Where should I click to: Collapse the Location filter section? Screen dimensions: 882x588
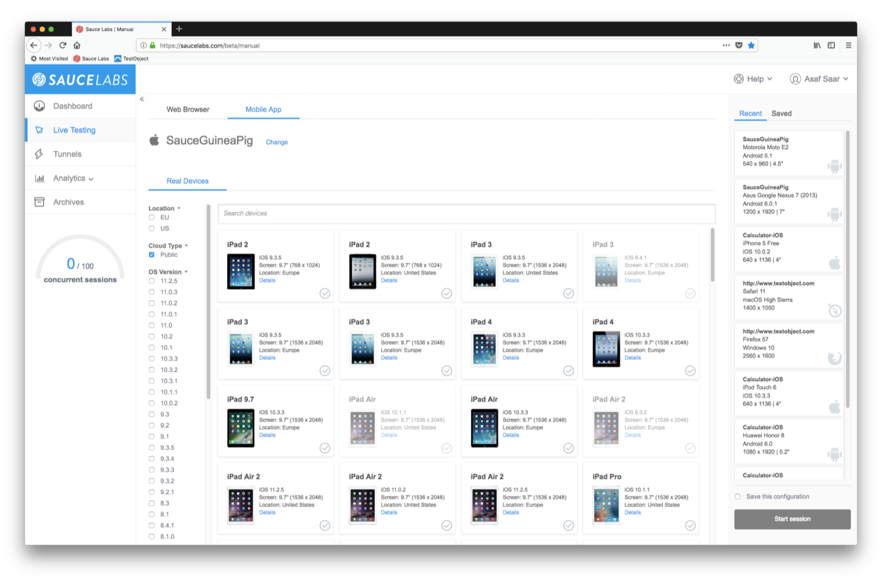pos(164,209)
